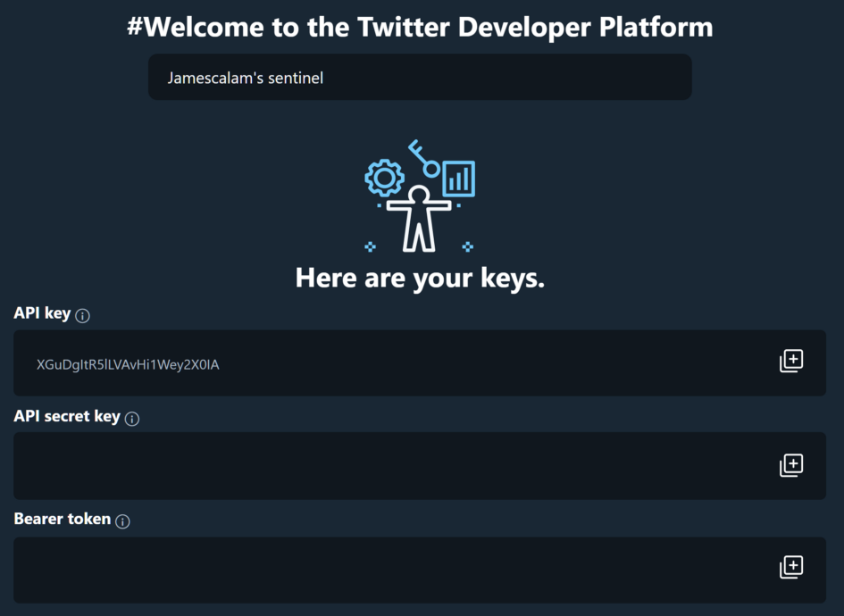Click the 'API key' label
This screenshot has height=616, width=844.
tap(42, 313)
